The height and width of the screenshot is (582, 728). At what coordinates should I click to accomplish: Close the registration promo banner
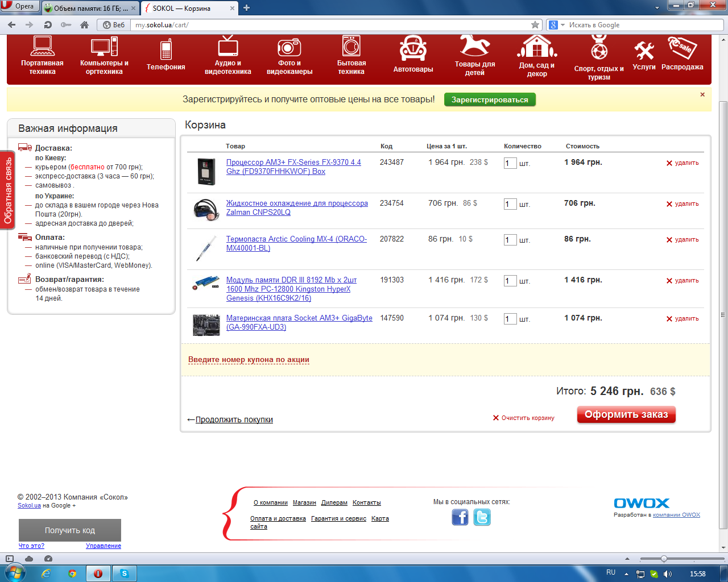[x=702, y=94]
